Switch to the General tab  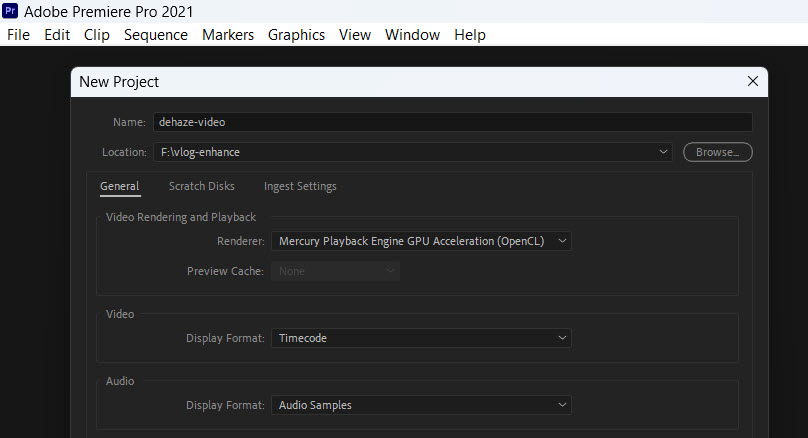(120, 187)
